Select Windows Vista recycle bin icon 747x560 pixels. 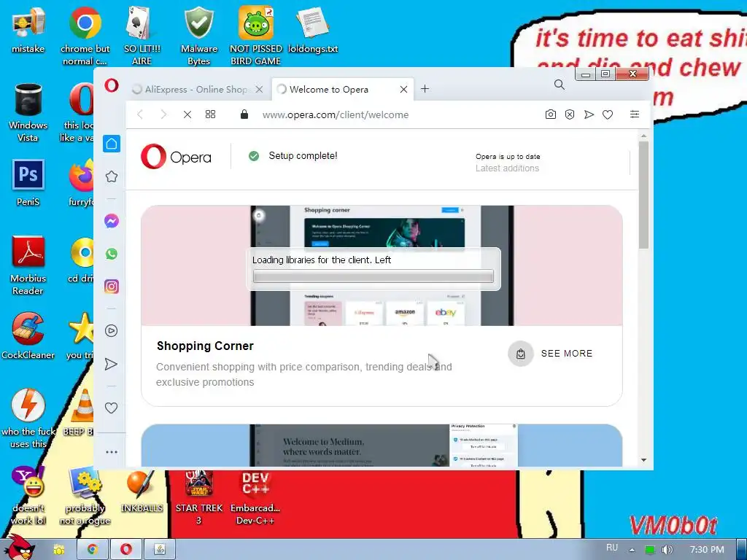click(x=28, y=113)
